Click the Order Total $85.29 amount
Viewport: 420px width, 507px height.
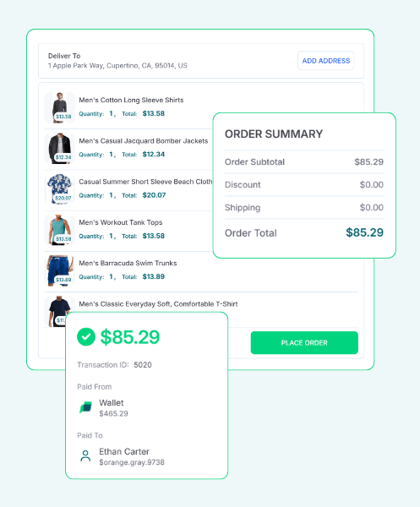[x=364, y=232]
